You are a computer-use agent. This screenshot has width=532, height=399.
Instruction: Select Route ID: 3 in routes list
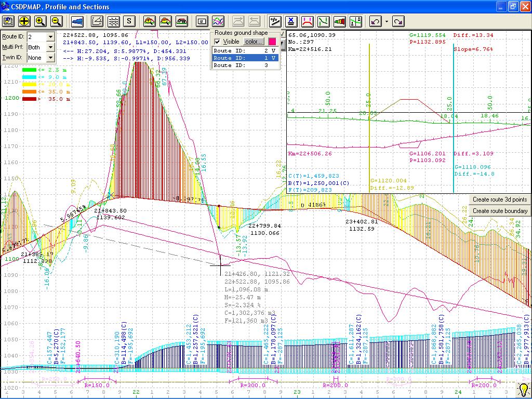[245, 65]
